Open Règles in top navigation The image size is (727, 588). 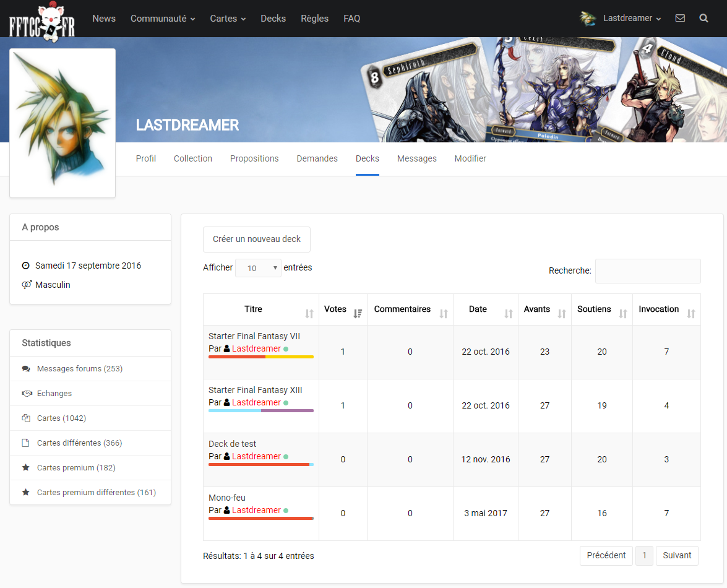pos(314,19)
